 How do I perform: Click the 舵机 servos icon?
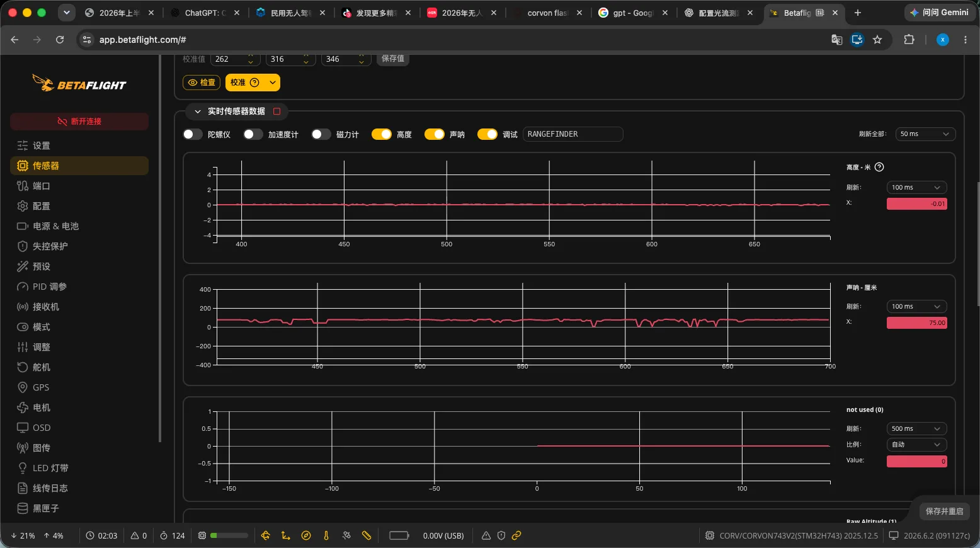click(23, 367)
